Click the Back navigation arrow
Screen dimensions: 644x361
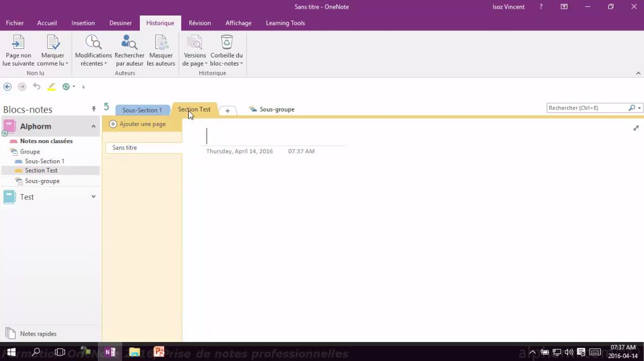[7, 86]
